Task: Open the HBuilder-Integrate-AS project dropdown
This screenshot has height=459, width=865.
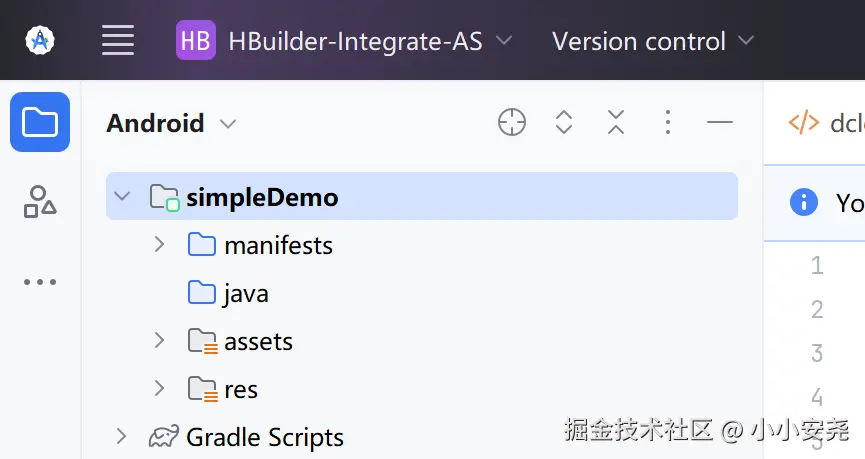Action: click(x=344, y=41)
